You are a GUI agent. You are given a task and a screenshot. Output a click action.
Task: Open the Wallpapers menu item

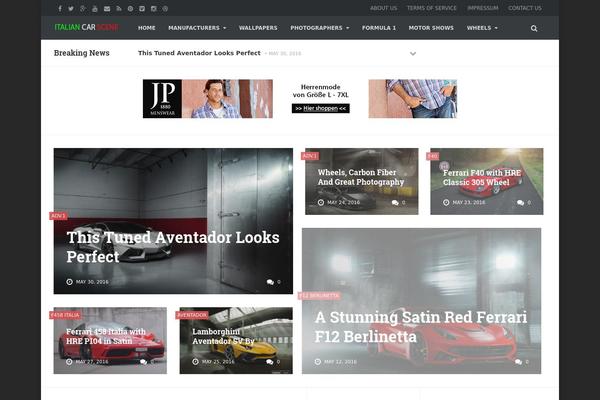coord(258,28)
